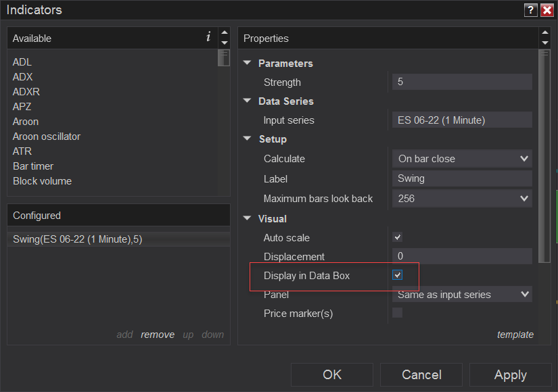Select ATR in the Available list
The width and height of the screenshot is (558, 392).
22,151
